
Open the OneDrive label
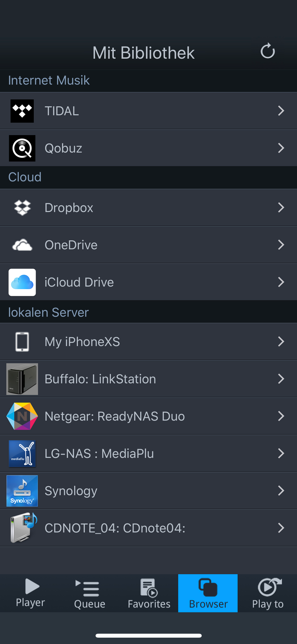(71, 245)
